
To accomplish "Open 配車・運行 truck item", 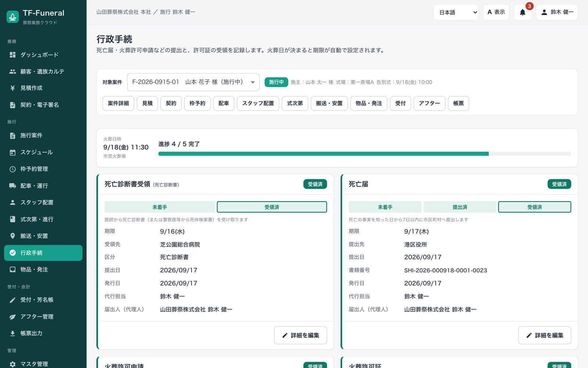I will [43, 186].
